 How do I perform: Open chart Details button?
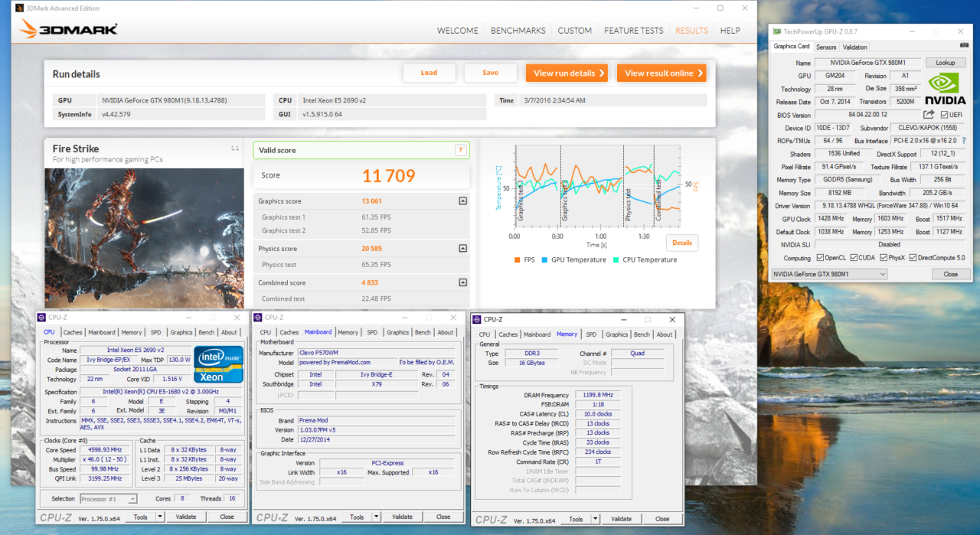pyautogui.click(x=682, y=243)
